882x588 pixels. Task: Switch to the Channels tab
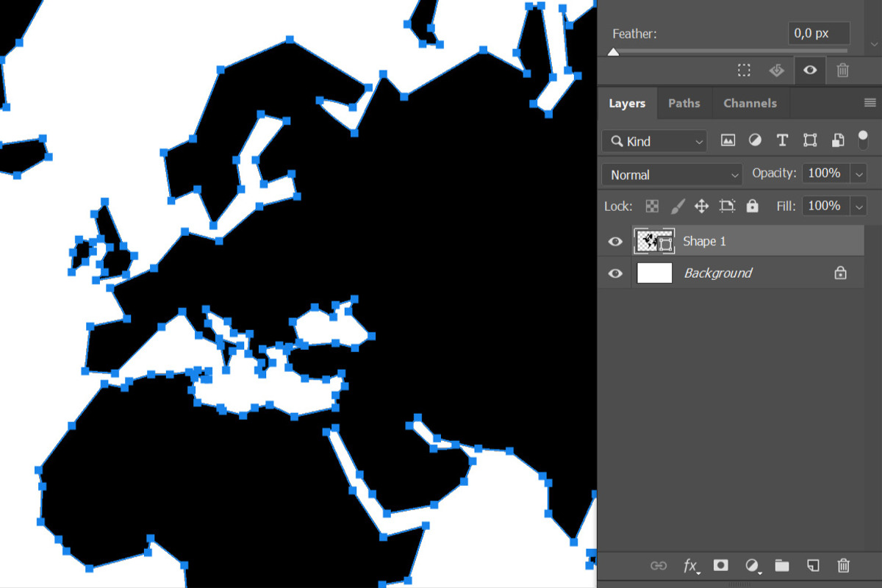[x=750, y=104]
